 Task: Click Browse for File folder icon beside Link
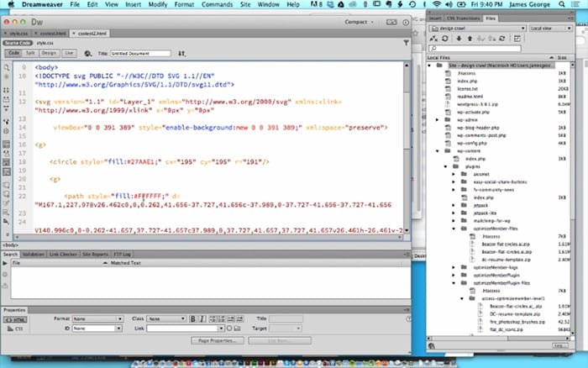coord(238,329)
